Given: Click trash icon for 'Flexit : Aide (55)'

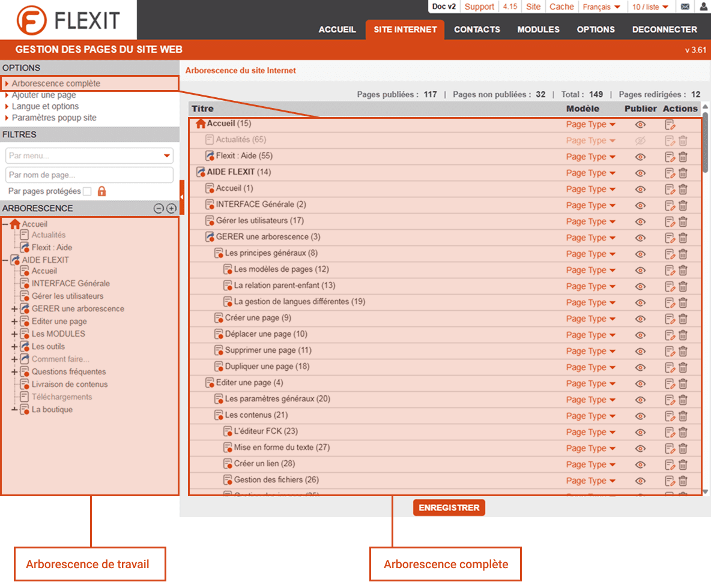Looking at the screenshot, I should pos(683,157).
